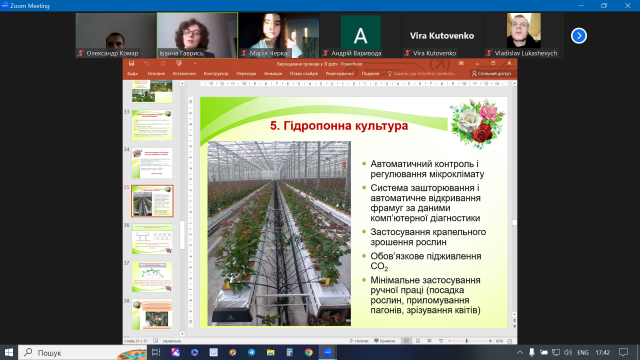Switch to slide sorter view icon
This screenshot has height=360, width=640.
pyautogui.click(x=418, y=341)
